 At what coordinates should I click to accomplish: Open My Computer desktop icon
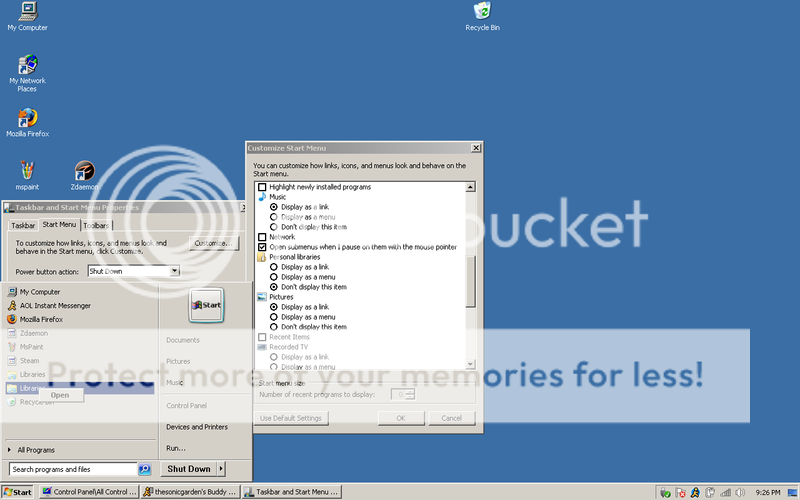click(x=27, y=12)
